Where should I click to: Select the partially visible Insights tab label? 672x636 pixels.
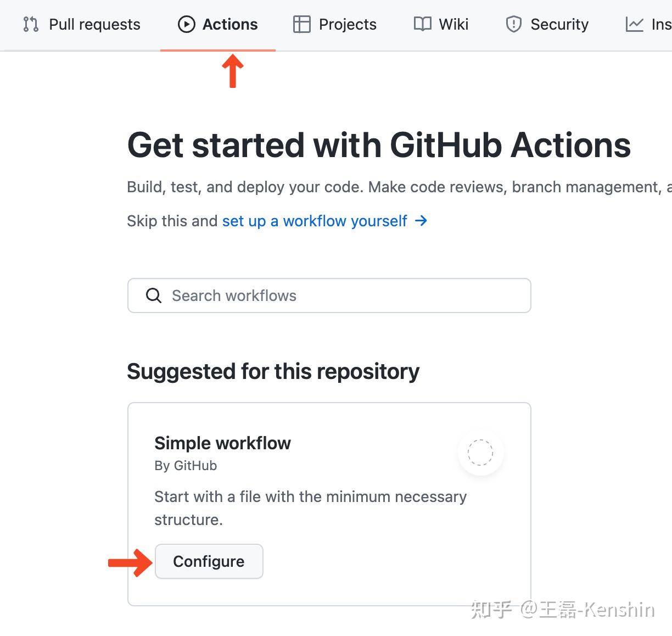coord(661,24)
